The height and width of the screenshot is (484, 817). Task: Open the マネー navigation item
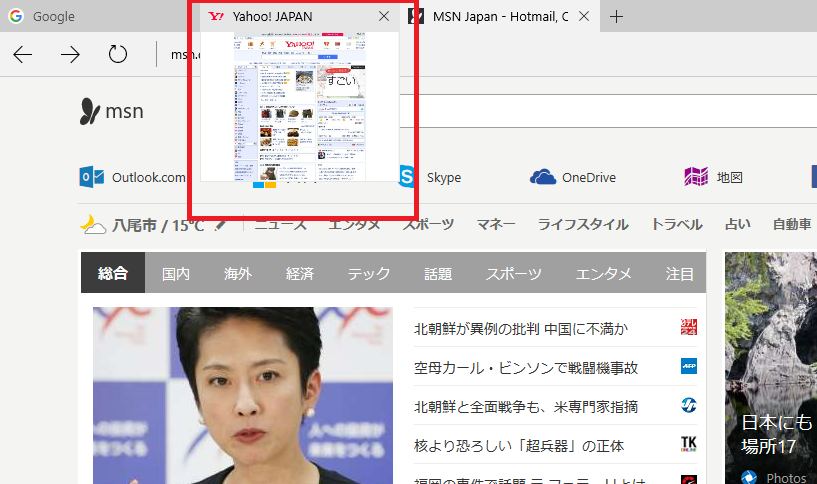click(x=496, y=225)
